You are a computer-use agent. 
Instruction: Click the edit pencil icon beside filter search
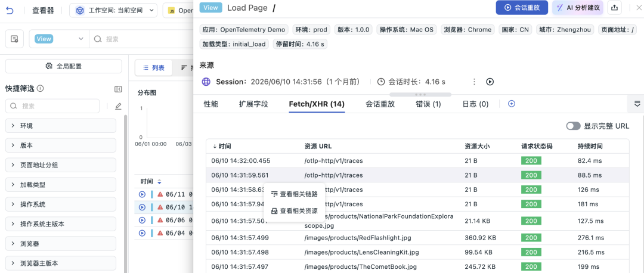point(118,106)
